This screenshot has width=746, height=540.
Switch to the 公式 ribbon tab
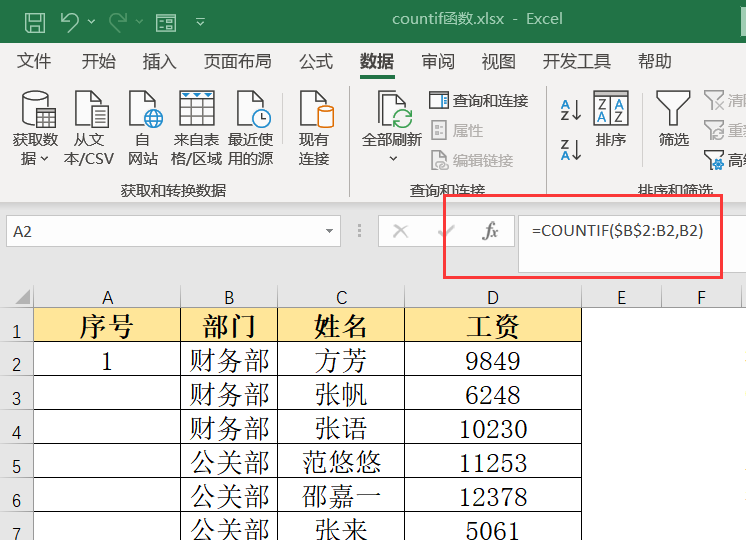[x=316, y=61]
